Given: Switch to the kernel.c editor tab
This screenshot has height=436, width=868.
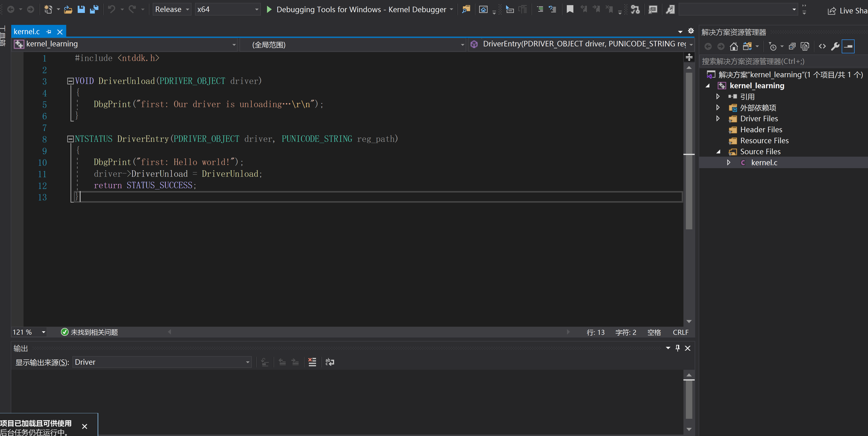Looking at the screenshot, I should click(27, 32).
